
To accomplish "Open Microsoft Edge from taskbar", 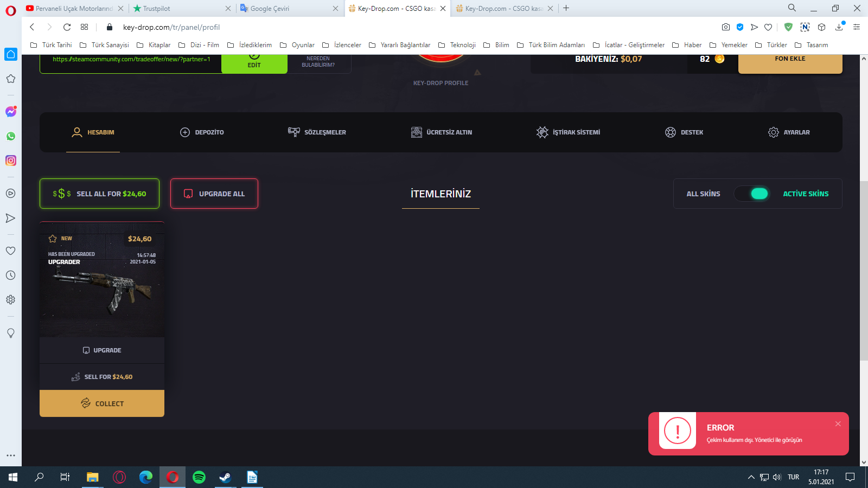I will point(146,477).
